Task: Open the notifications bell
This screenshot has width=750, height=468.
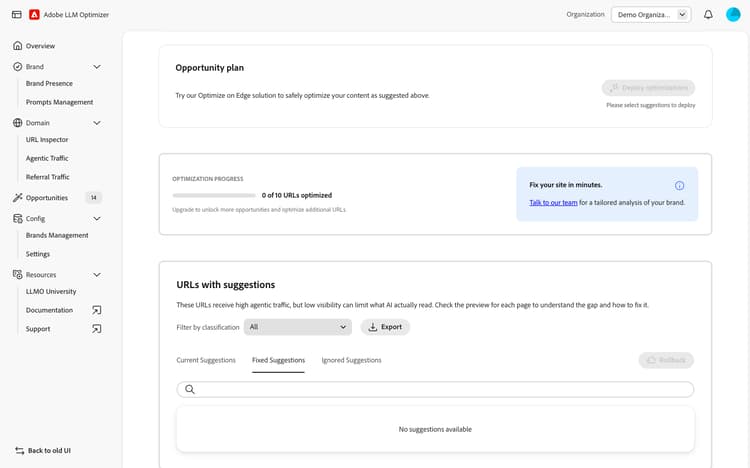Action: (x=708, y=15)
